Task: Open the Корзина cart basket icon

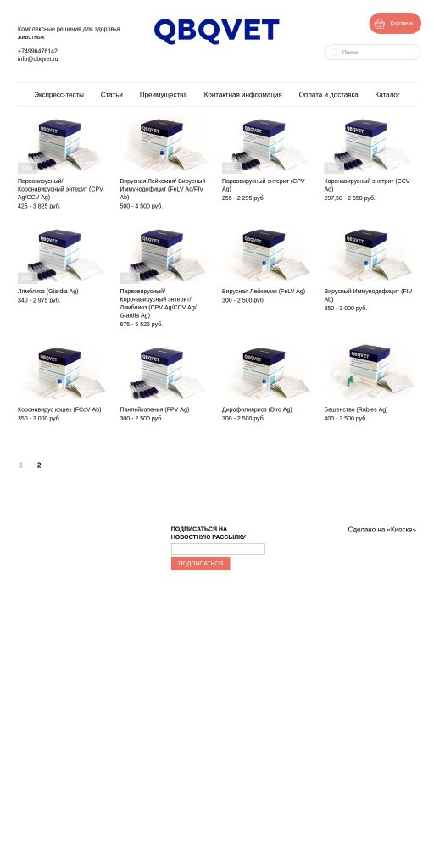Action: [379, 23]
